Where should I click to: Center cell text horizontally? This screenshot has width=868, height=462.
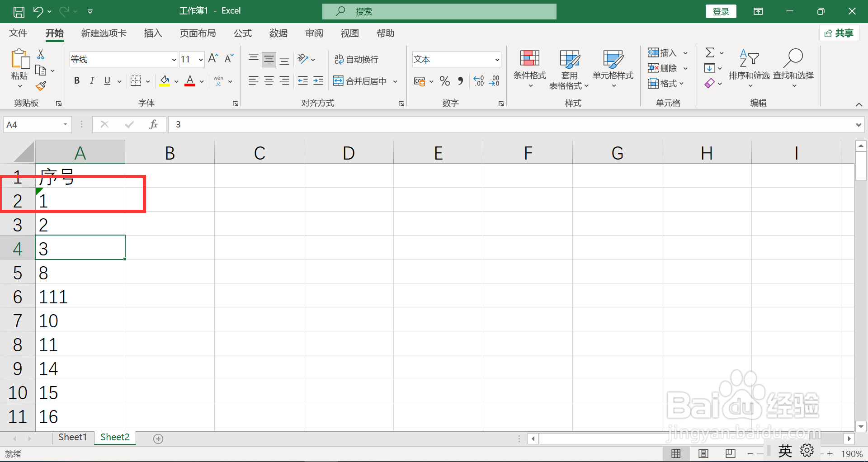(x=269, y=81)
